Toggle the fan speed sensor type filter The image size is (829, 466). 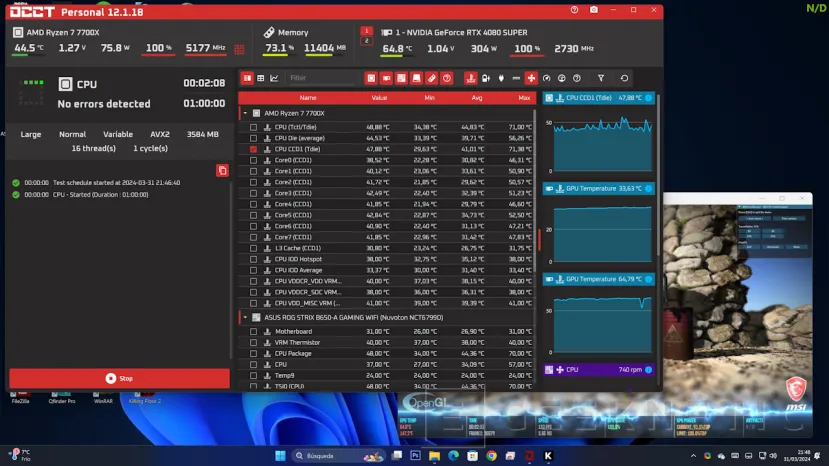(531, 78)
